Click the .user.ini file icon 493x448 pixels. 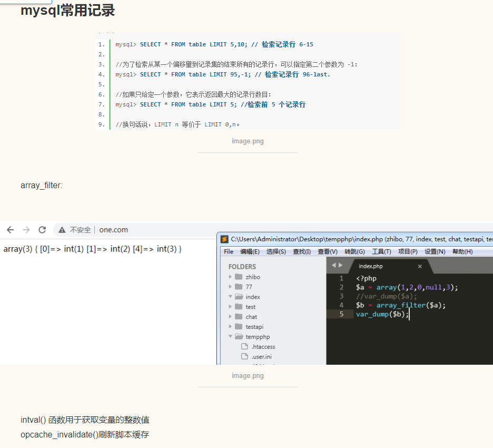tap(244, 356)
